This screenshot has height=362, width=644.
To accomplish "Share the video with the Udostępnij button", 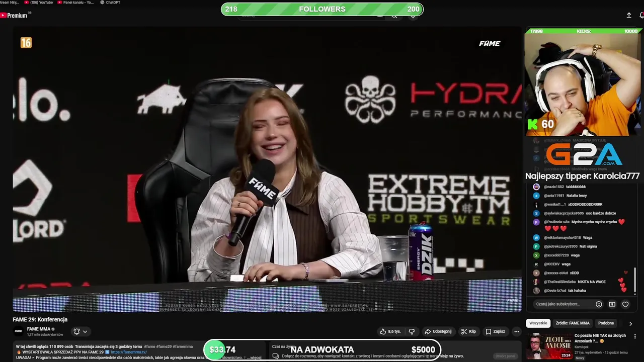I will pos(438,331).
